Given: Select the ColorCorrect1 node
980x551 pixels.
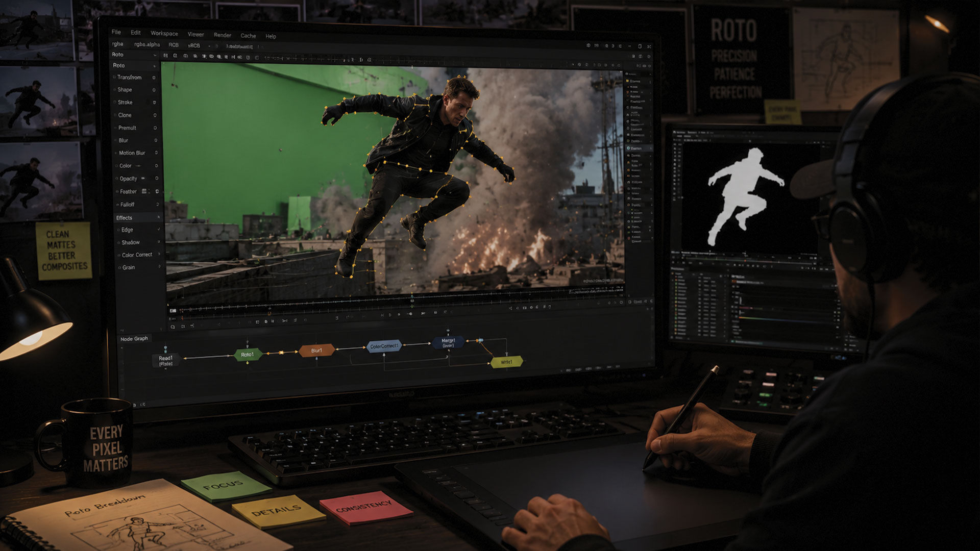Looking at the screenshot, I should coord(384,346).
